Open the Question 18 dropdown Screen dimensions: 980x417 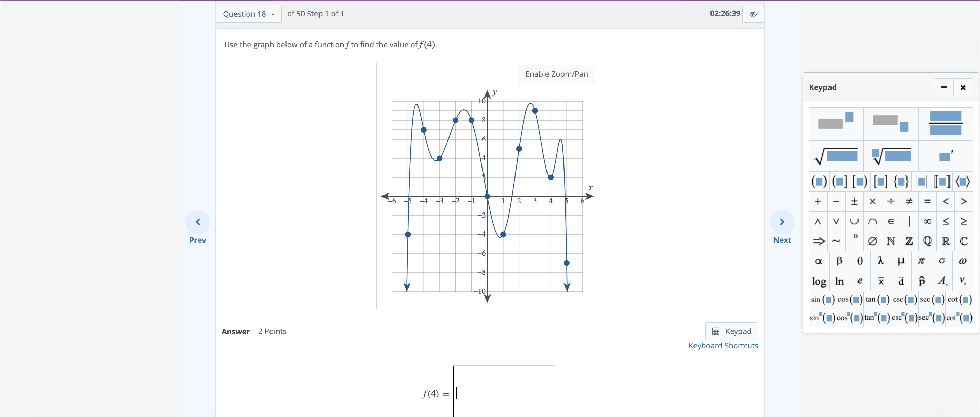point(248,14)
